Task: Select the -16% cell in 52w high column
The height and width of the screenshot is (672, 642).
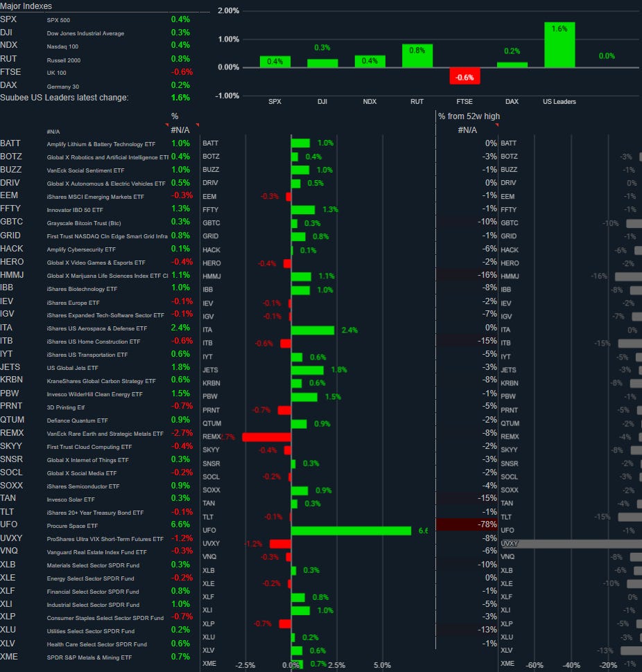Action: (x=467, y=275)
